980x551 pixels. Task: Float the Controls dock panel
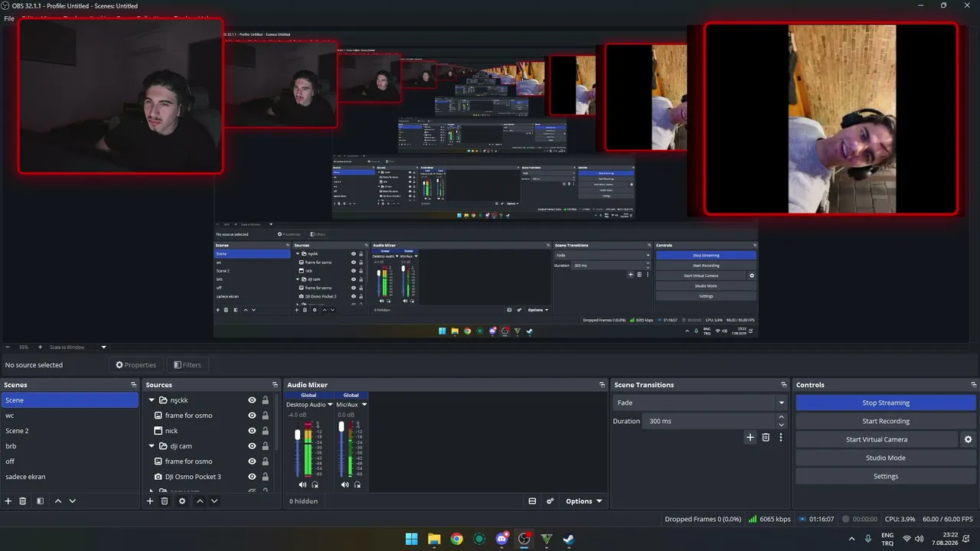point(974,385)
